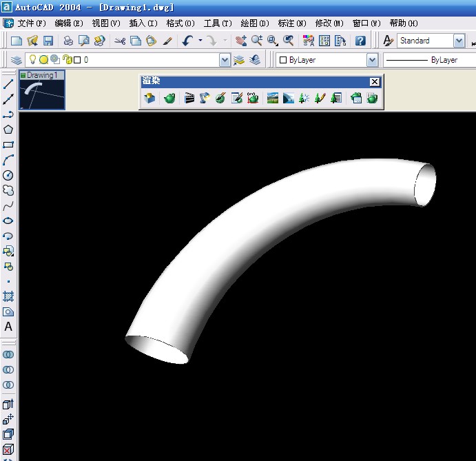Open the 视图(V) menu
Viewport: 476px width, 461px height.
[106, 23]
